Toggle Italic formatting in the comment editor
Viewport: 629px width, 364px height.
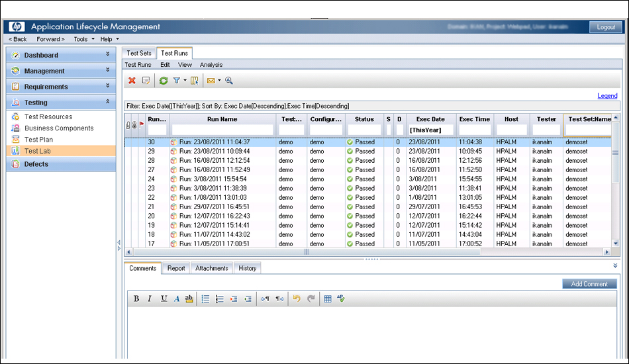[x=150, y=298]
